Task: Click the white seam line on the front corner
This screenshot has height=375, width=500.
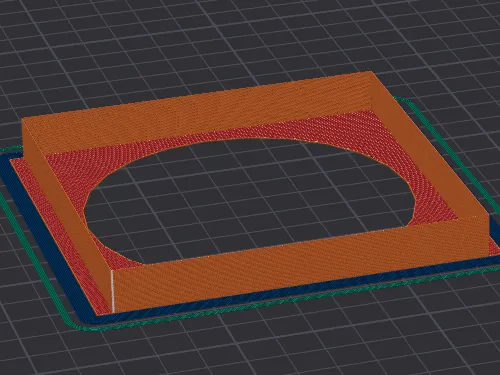Action: click(x=113, y=291)
